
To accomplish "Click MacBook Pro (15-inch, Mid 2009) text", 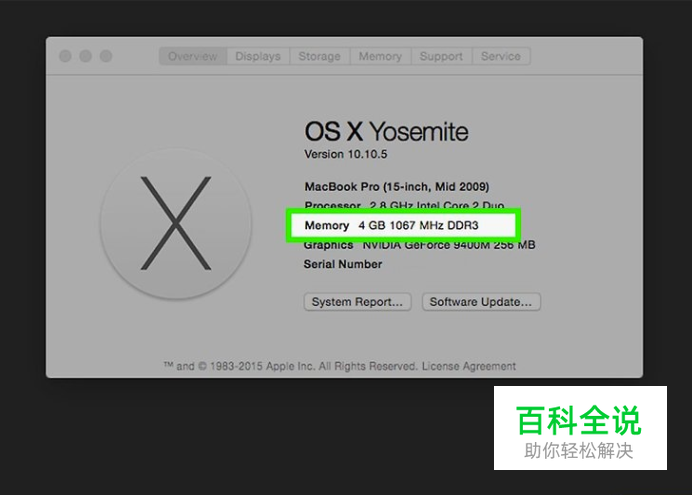I will [x=397, y=187].
